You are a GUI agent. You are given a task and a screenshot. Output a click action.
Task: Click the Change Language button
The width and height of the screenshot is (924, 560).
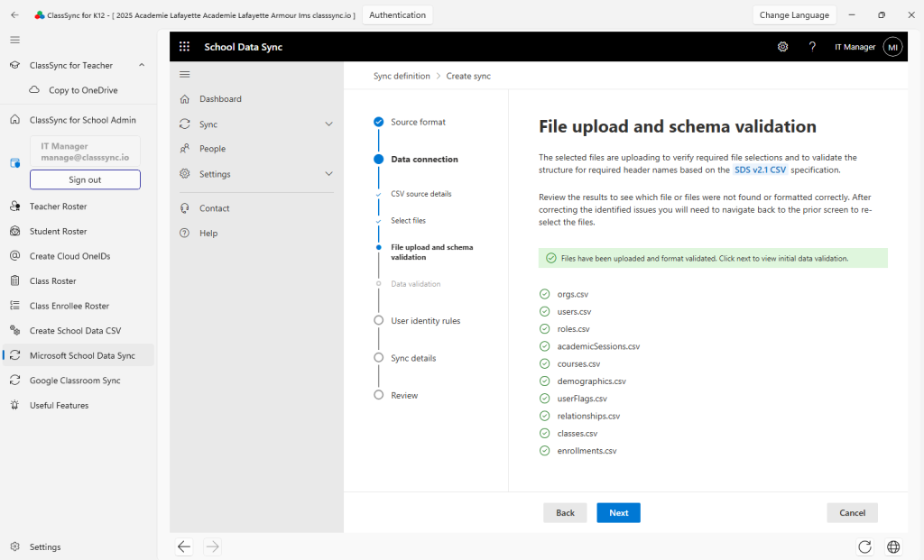[794, 14]
